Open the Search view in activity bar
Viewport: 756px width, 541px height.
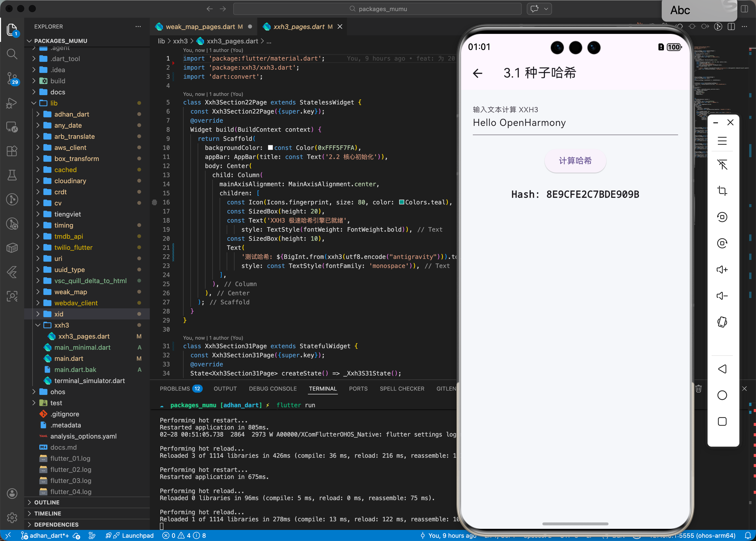[x=12, y=54]
